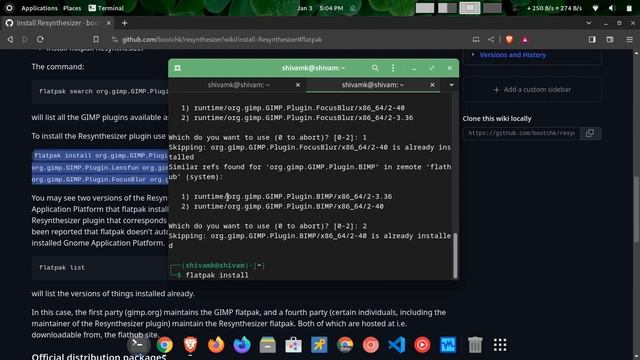Launch YouTube Music from the dock

(422, 345)
